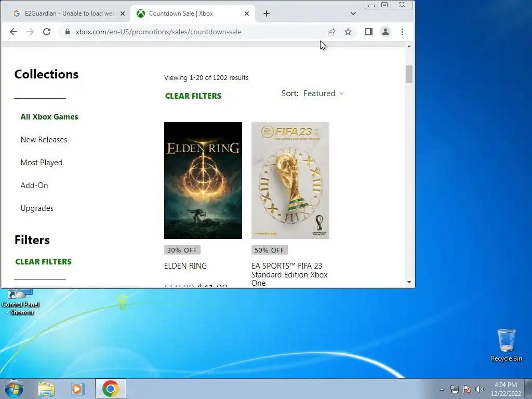The width and height of the screenshot is (532, 399).
Task: Select Most Played collection
Action: pyautogui.click(x=42, y=163)
